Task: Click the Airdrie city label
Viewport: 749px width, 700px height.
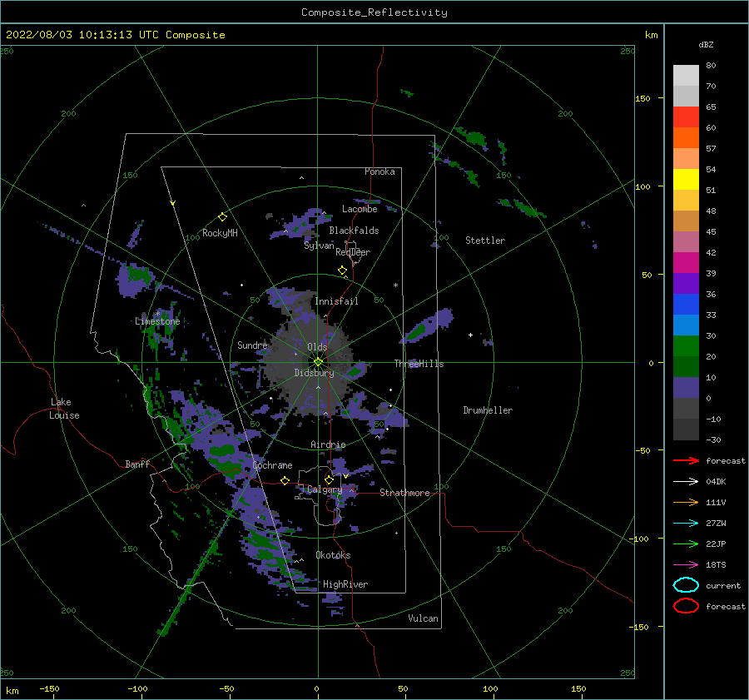Action: pos(328,444)
